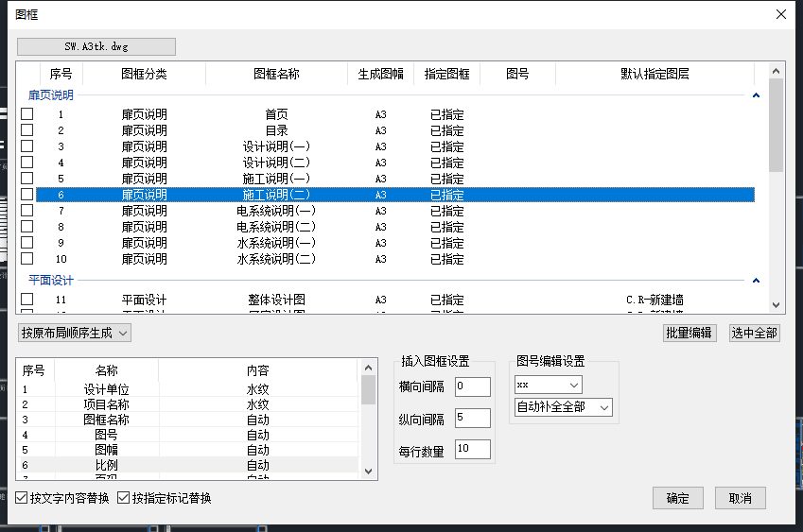The height and width of the screenshot is (532, 803).
Task: Select the 目录 name cell
Action: (276, 130)
